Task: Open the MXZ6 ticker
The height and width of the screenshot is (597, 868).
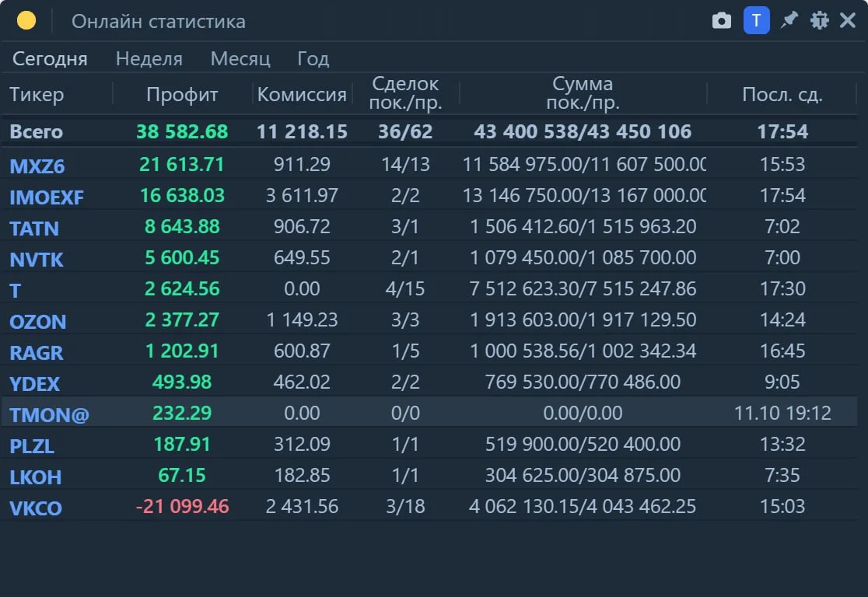Action: coord(37,166)
